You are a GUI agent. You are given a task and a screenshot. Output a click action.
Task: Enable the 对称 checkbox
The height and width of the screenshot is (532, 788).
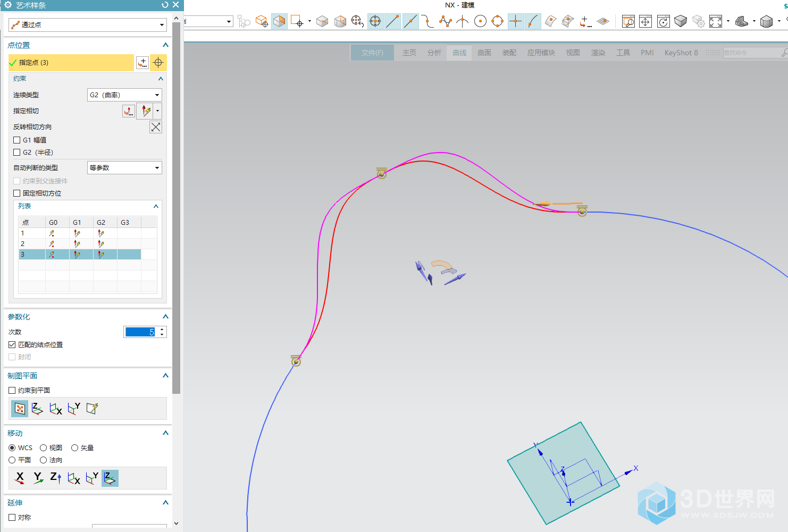tap(12, 518)
